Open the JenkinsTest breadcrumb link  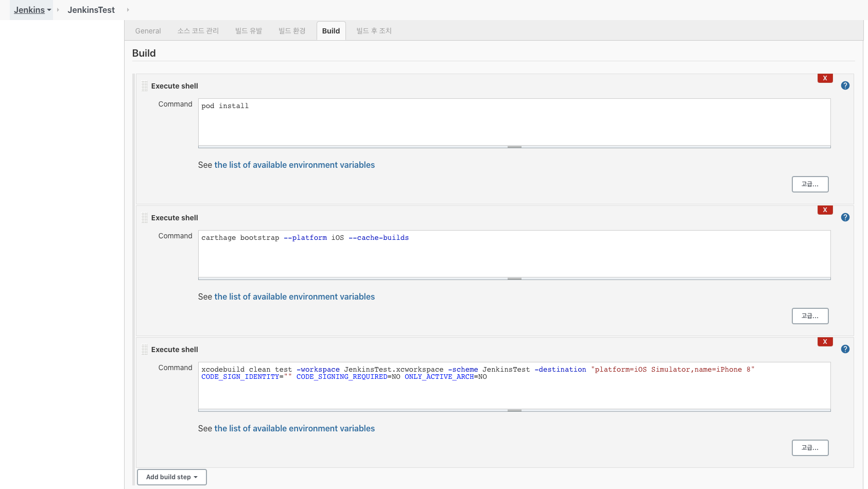click(91, 10)
